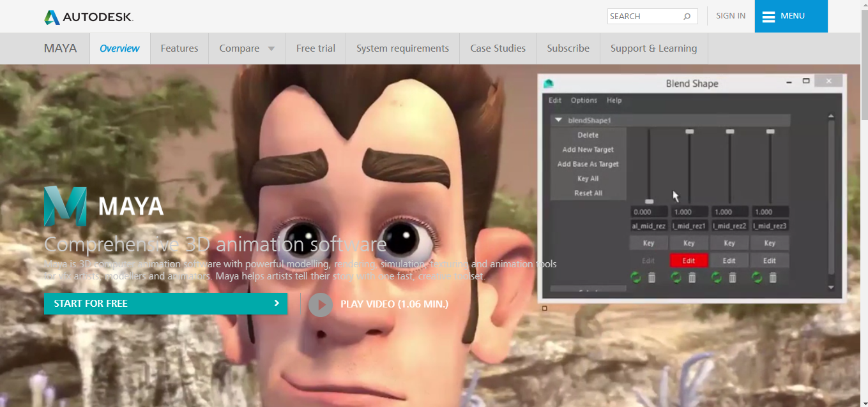Image resolution: width=868 pixels, height=407 pixels.
Task: Go to the Subscribe tab
Action: (x=568, y=48)
